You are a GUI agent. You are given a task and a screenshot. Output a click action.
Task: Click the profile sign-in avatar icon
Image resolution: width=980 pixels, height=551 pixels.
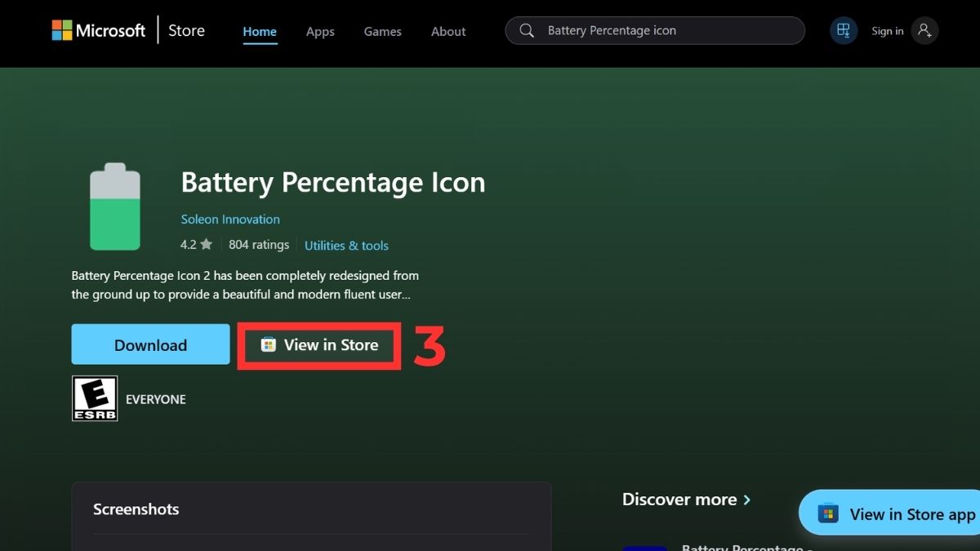coord(924,30)
